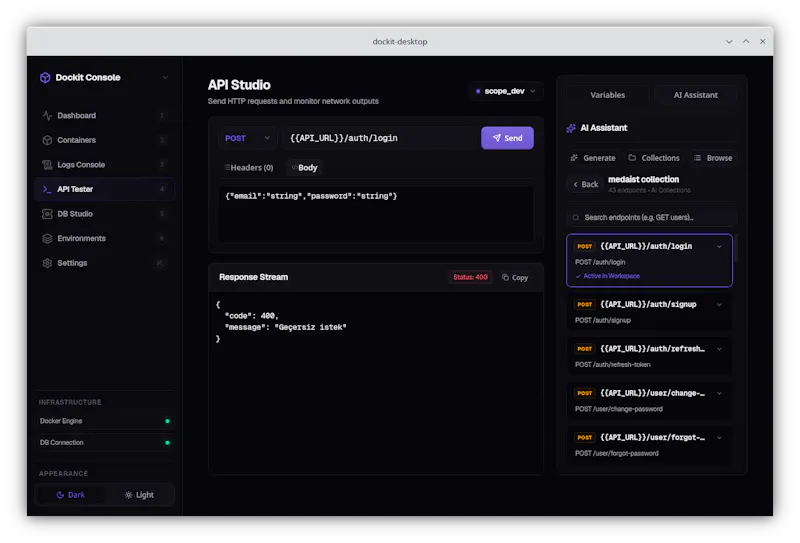This screenshot has width=800, height=543.
Task: Click the Environments layers icon
Action: [x=47, y=238]
